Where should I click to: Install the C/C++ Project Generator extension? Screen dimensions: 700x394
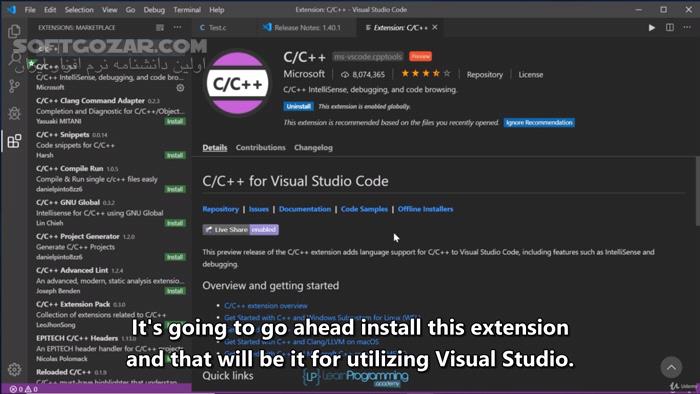(x=175, y=257)
